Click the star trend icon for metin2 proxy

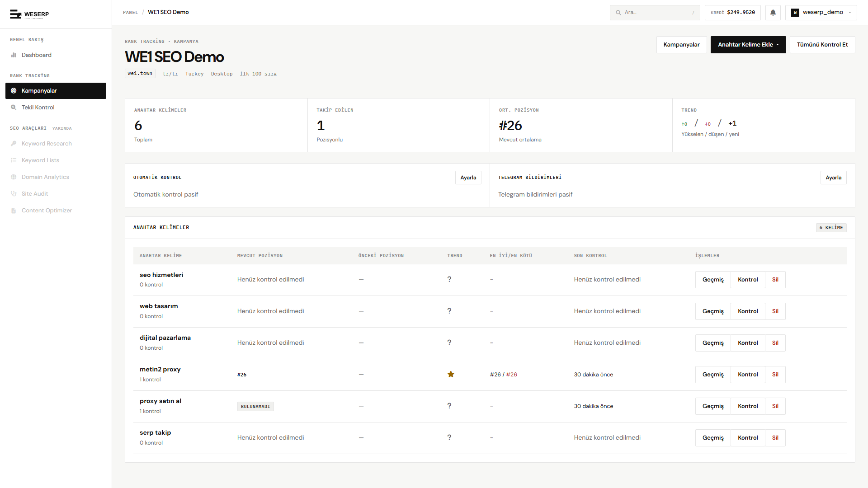coord(451,374)
